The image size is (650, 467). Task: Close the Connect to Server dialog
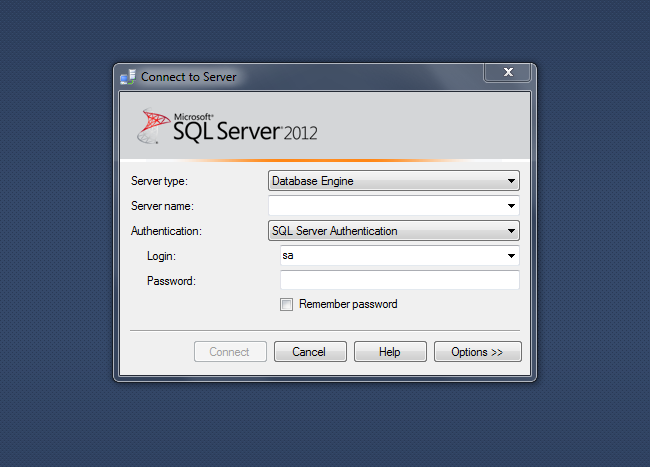507,73
